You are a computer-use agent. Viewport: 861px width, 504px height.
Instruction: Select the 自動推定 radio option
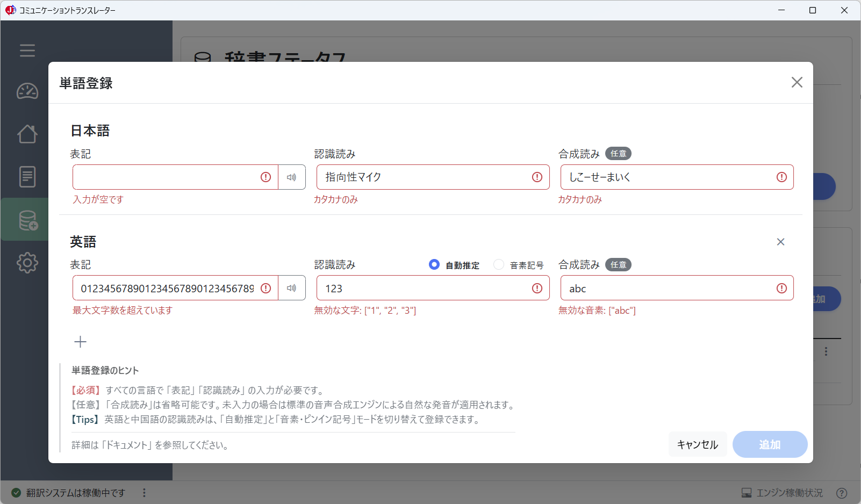click(x=434, y=264)
